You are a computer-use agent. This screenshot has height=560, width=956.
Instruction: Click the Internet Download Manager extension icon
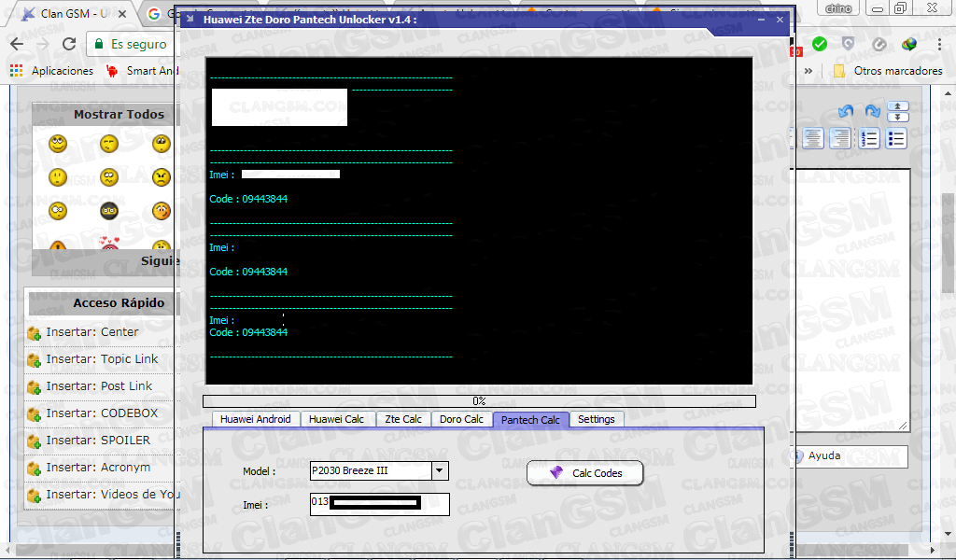coord(909,44)
